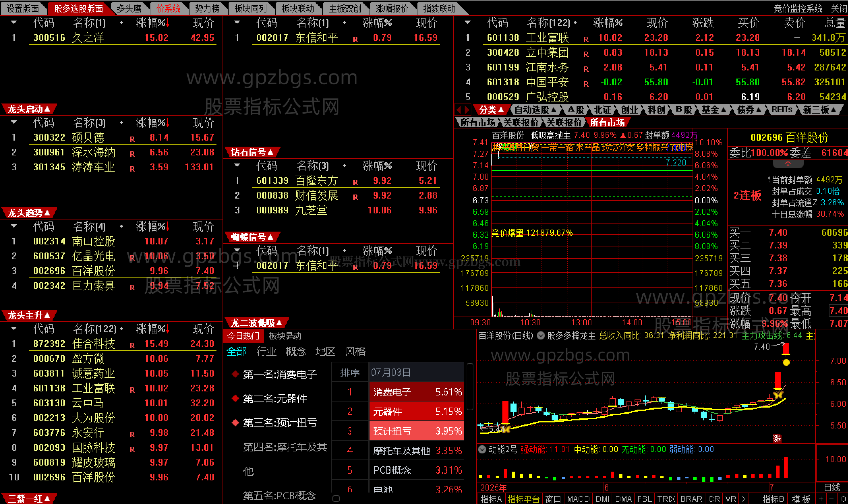The height and width of the screenshot is (504, 848).
Task: Select the 元器件 5.15% red bar
Action: click(417, 411)
